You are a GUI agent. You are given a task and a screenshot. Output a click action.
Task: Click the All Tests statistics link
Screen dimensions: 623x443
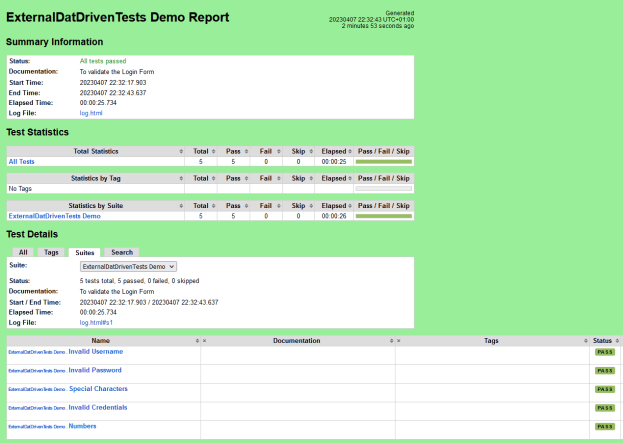[x=21, y=161]
